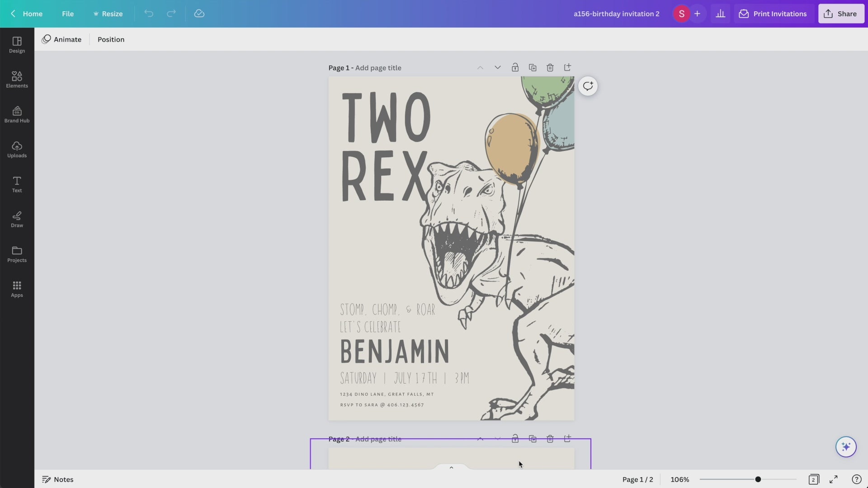Viewport: 868px width, 488px height.
Task: Add a comment with the speech bubble icon
Action: [588, 86]
